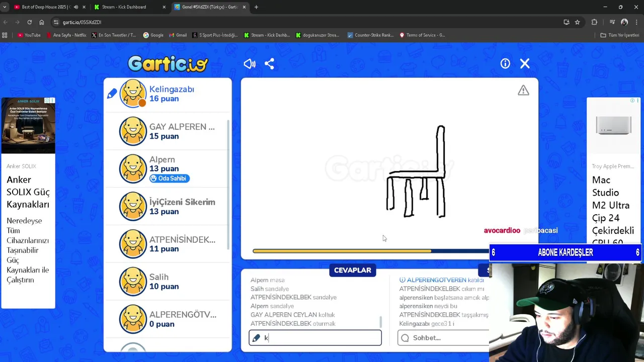Open Gmail bookmark
The image size is (644, 362).
coord(178,35)
